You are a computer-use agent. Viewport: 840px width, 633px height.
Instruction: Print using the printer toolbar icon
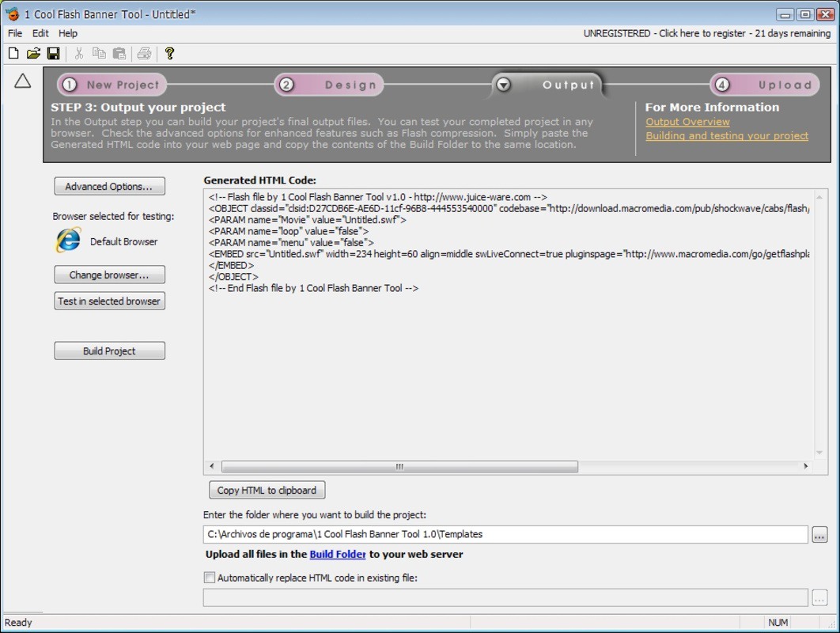pos(143,53)
